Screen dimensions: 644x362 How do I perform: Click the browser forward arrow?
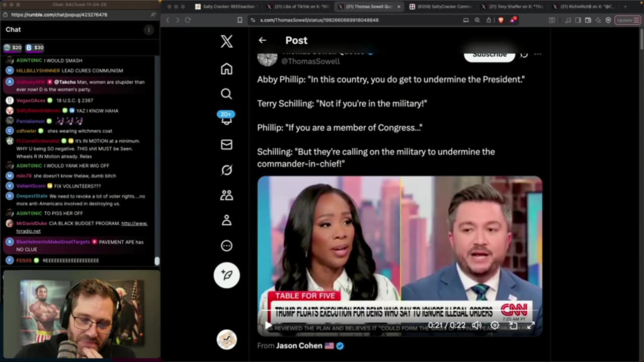(x=178, y=20)
